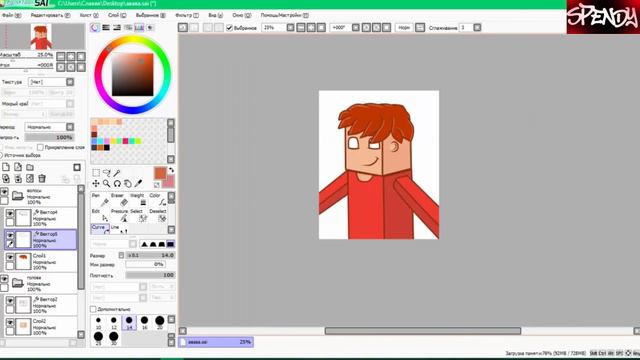Select the zoom magnifier tool
The image size is (640, 360).
[x=107, y=184]
